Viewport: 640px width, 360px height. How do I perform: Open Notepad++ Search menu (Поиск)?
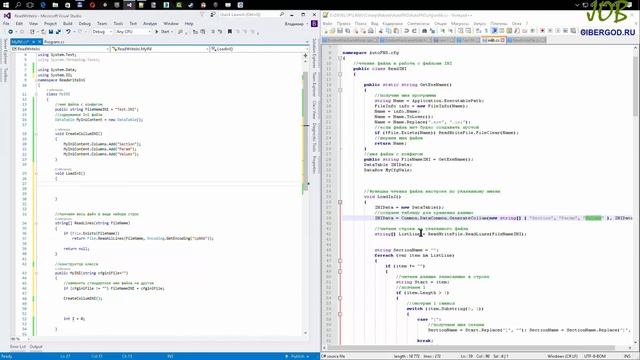[x=360, y=24]
